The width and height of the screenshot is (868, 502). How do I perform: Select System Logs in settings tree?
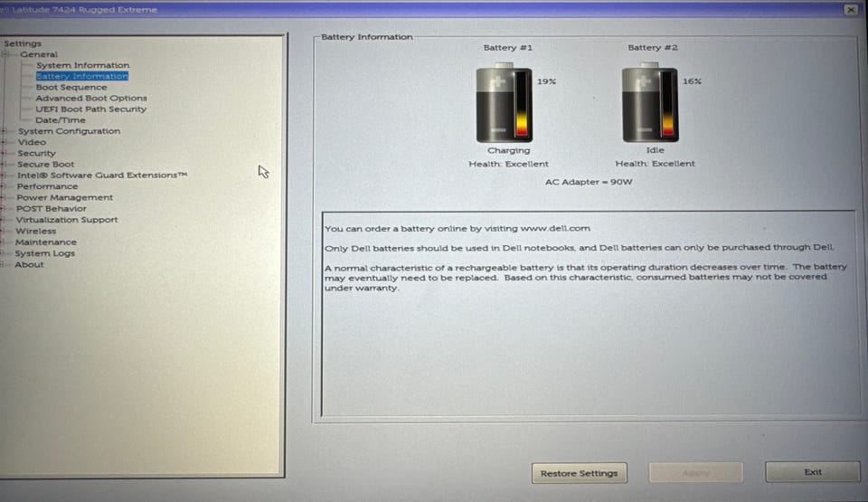tap(44, 253)
